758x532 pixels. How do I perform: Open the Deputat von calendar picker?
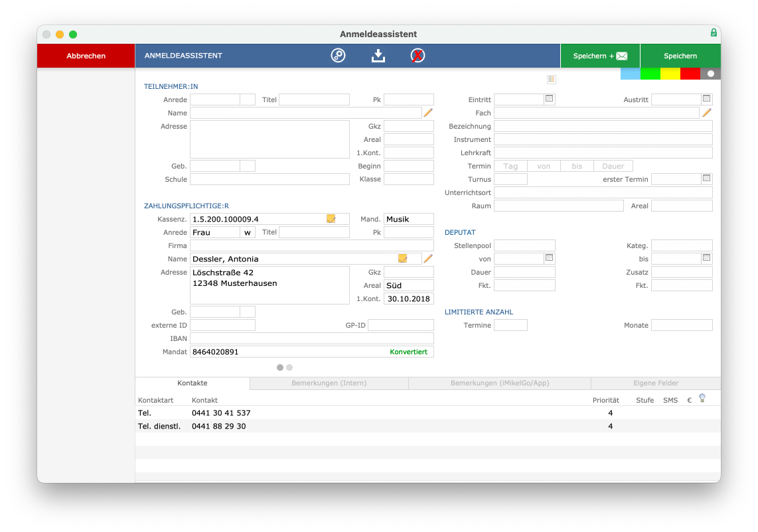pos(549,258)
